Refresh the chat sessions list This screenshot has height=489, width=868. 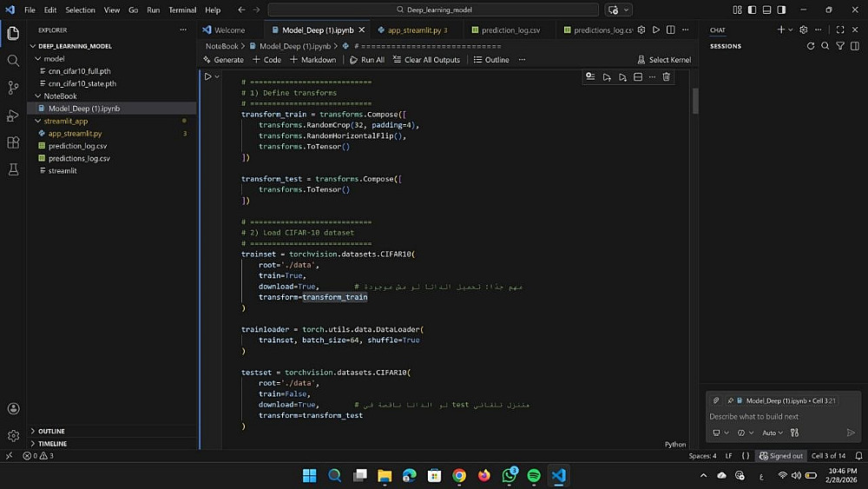pos(811,46)
